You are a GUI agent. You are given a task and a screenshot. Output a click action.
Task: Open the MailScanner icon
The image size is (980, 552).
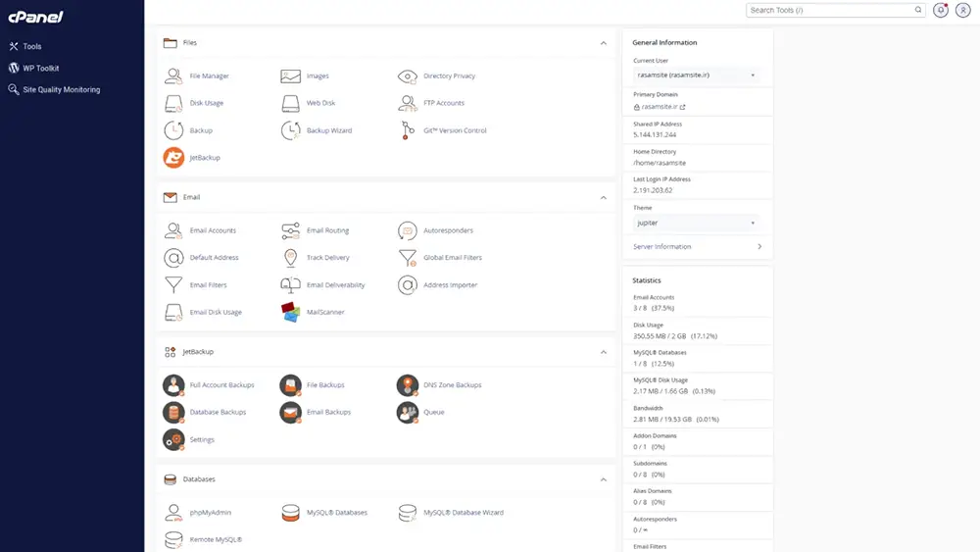290,312
